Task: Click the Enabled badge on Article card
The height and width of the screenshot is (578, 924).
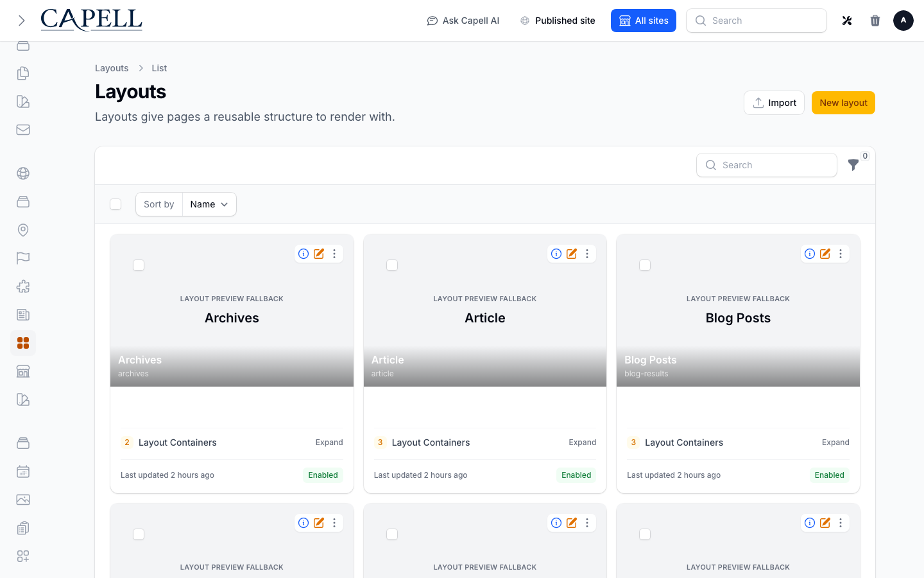Action: [576, 475]
